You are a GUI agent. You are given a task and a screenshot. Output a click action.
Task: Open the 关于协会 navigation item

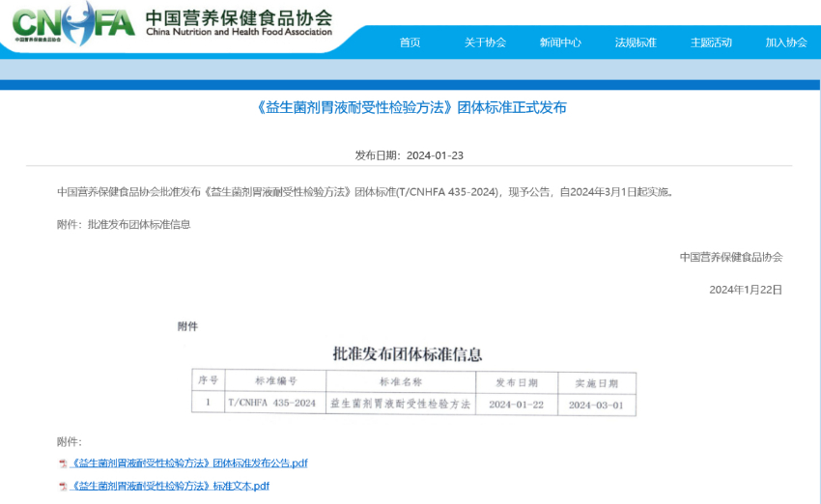(x=485, y=42)
